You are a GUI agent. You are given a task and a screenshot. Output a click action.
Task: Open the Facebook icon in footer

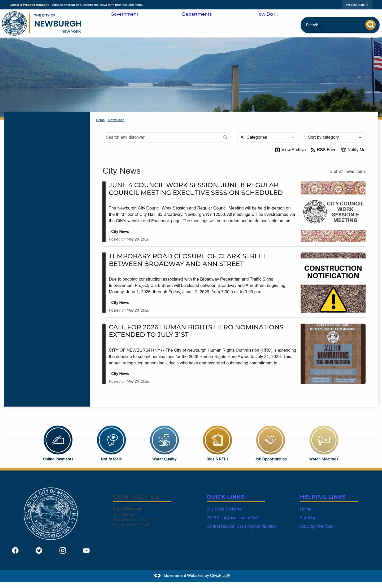pos(15,551)
